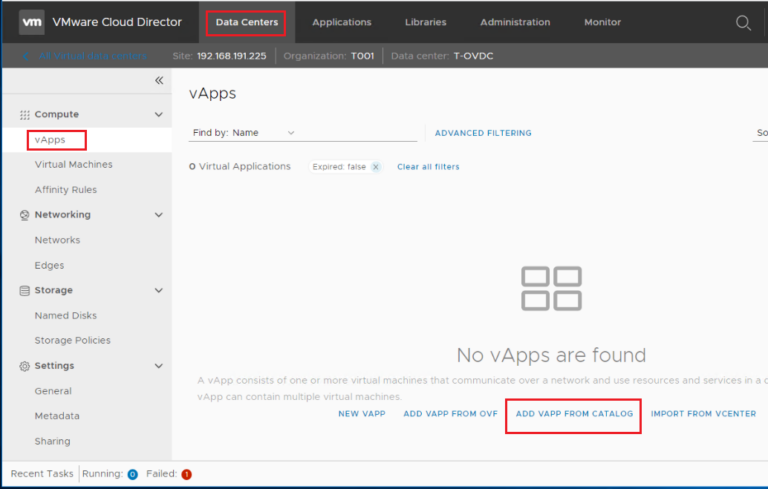This screenshot has width=768, height=489.
Task: Open Affinity Rules in the sidebar
Action: [x=66, y=190]
